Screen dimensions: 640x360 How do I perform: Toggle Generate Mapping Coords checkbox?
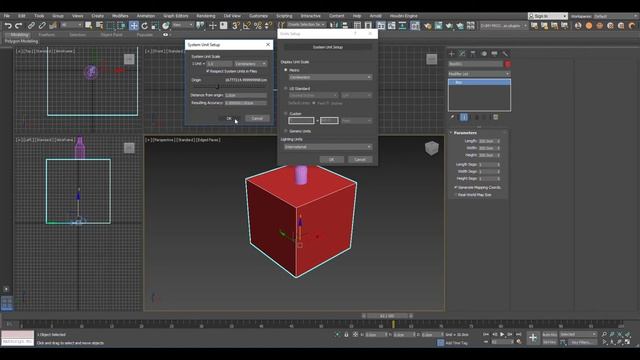click(x=456, y=187)
